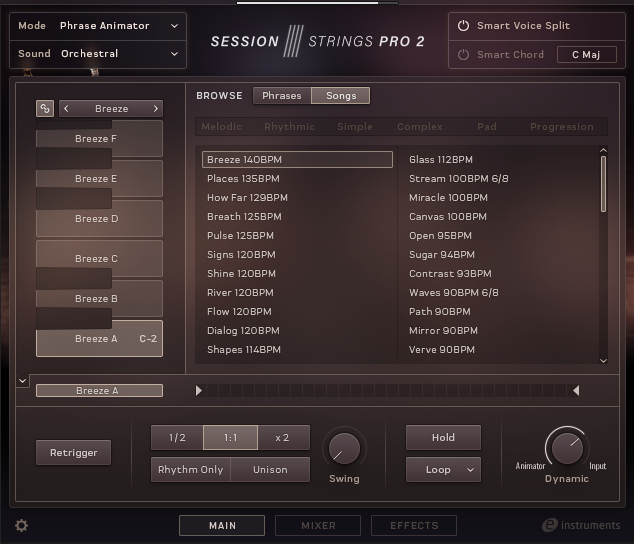Click the Swing knob
The image size is (634, 544).
pos(344,449)
